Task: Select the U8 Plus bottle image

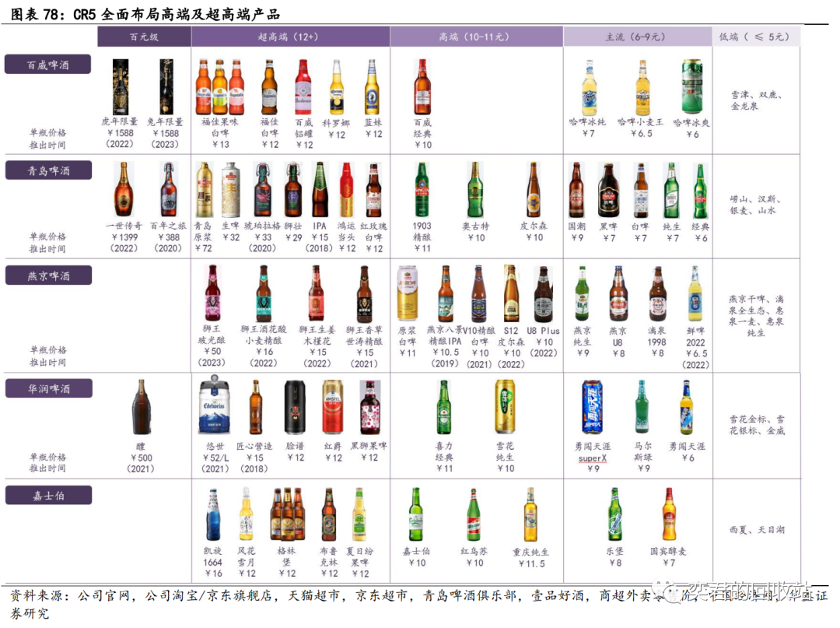Action: pyautogui.click(x=543, y=294)
